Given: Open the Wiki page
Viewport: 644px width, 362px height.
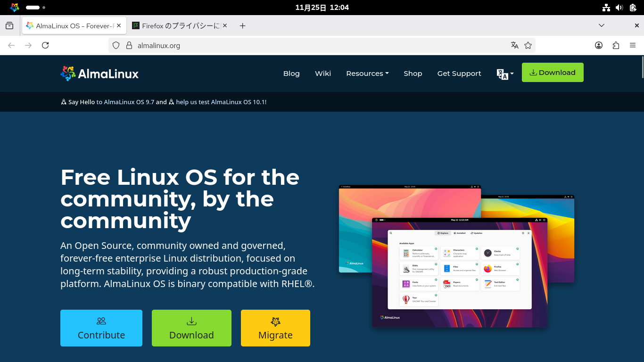Looking at the screenshot, I should [x=323, y=74].
